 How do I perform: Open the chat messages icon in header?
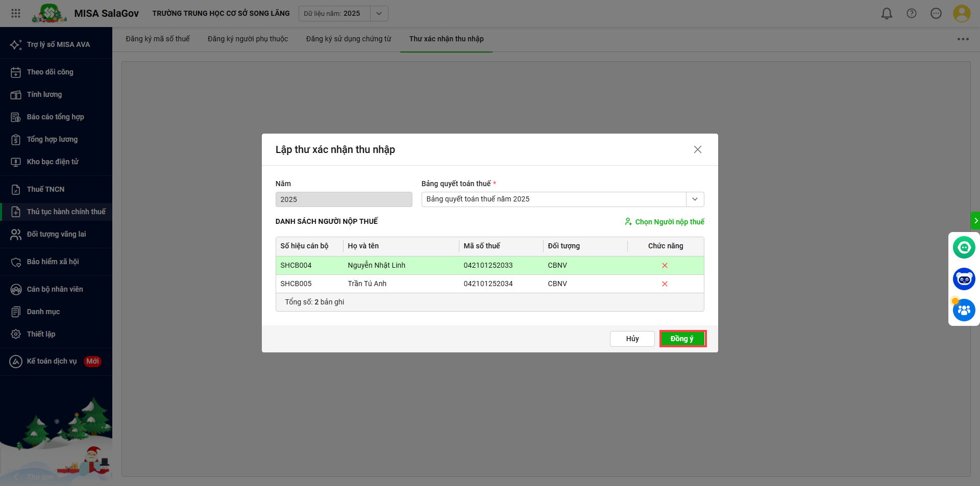(936, 14)
